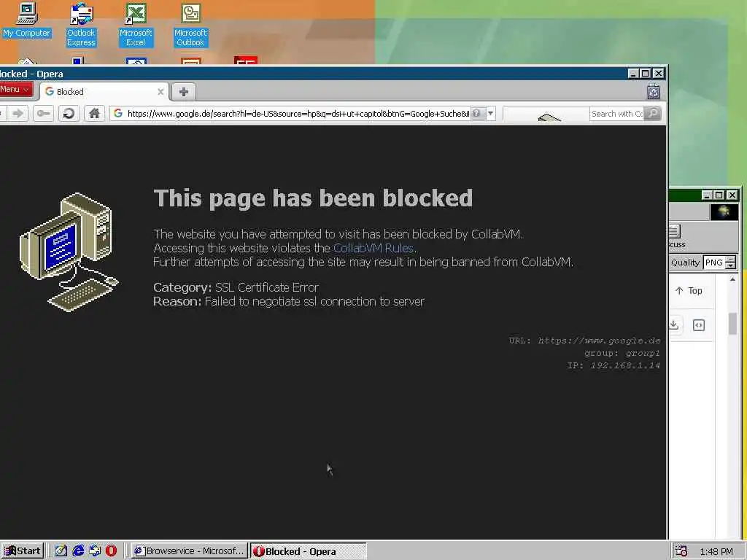Click the globe throbber icon in background window
747x560 pixels.
coord(724,211)
